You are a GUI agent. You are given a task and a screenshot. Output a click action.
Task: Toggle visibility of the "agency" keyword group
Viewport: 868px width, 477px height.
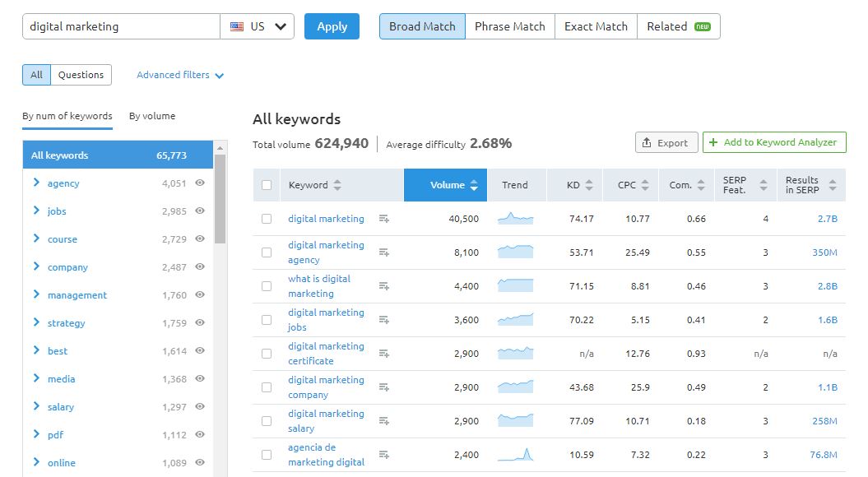click(x=199, y=183)
